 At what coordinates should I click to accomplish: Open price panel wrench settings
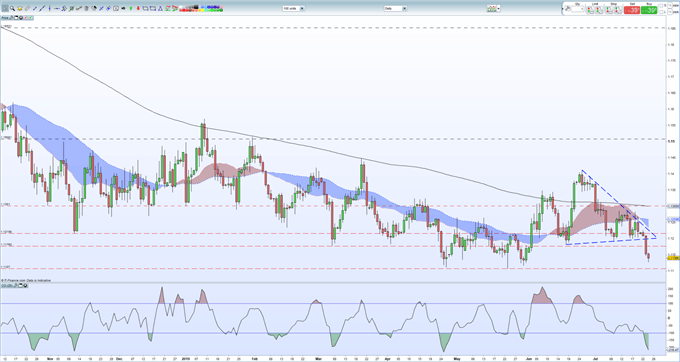[11, 18]
